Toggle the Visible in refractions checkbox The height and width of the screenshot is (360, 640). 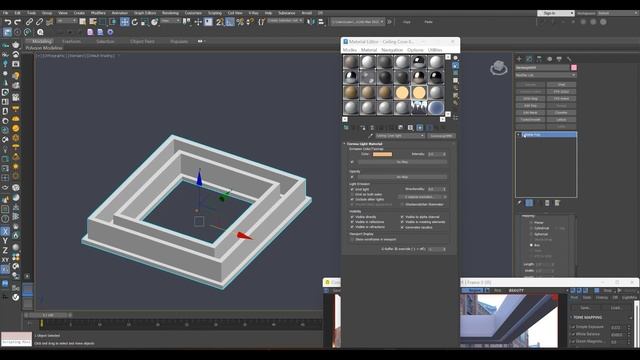(352, 227)
